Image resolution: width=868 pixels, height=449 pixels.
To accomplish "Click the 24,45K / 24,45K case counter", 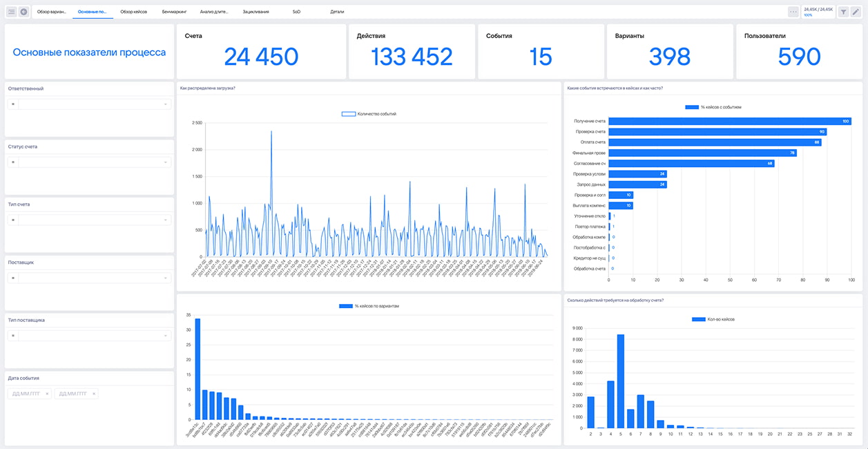I will 818,9.
